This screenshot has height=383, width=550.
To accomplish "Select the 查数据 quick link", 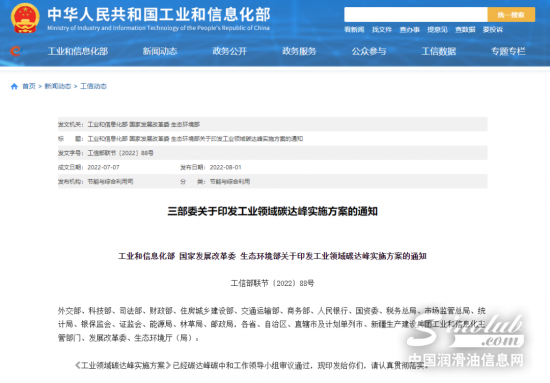I will (x=465, y=30).
